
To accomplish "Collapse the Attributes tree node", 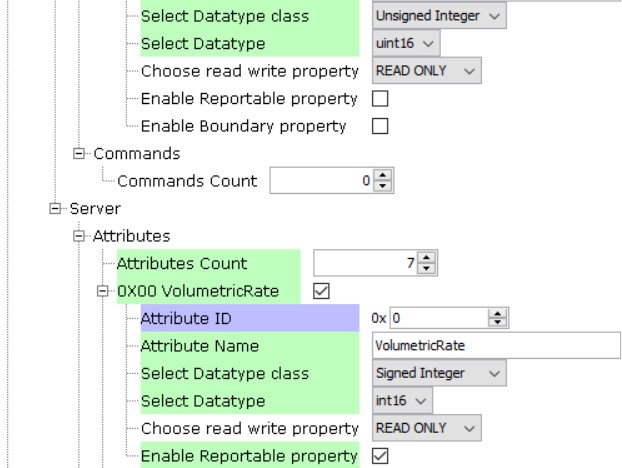I will 79,237.
